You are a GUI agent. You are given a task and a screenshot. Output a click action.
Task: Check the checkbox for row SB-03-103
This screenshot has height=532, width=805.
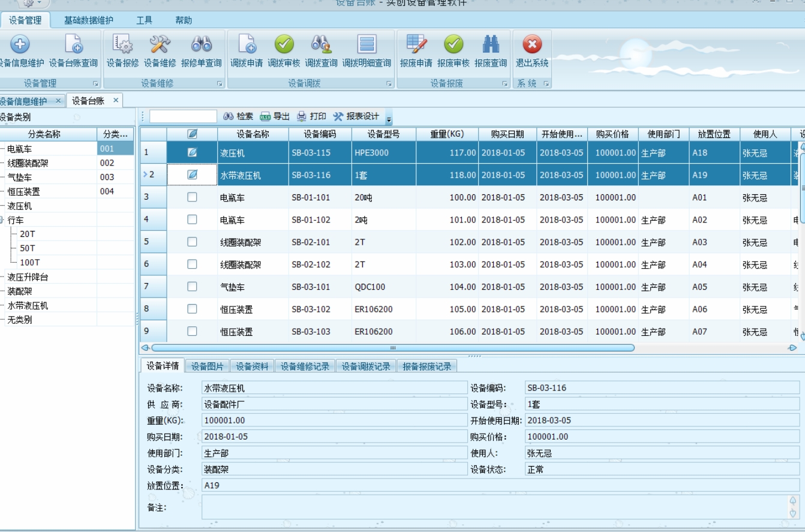[x=192, y=331]
